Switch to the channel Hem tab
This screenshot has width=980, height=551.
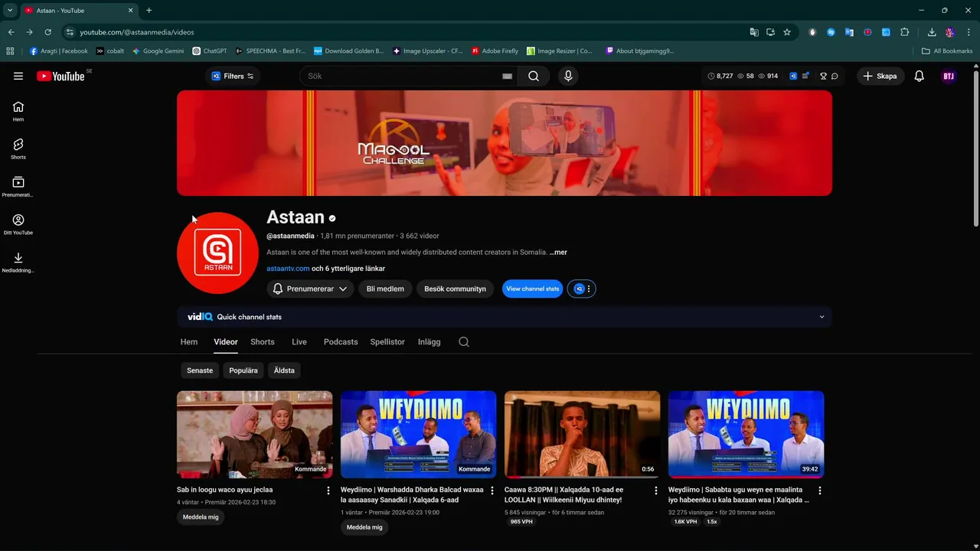click(189, 342)
